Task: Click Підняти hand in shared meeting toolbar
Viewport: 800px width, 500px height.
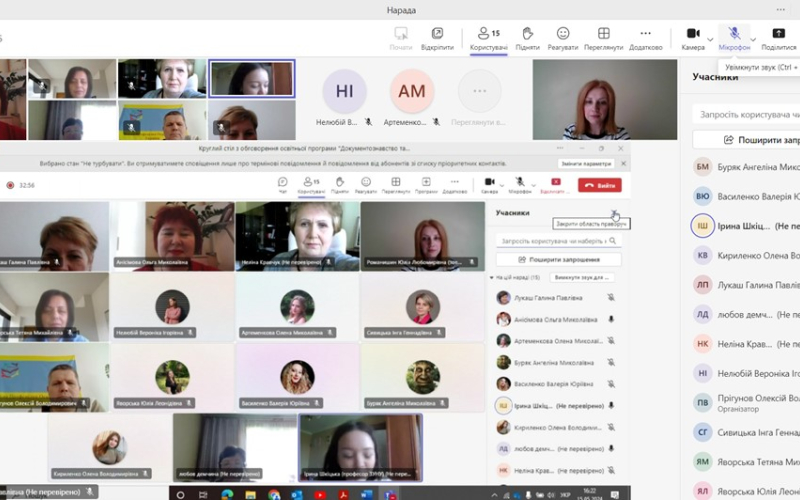Action: (340, 185)
